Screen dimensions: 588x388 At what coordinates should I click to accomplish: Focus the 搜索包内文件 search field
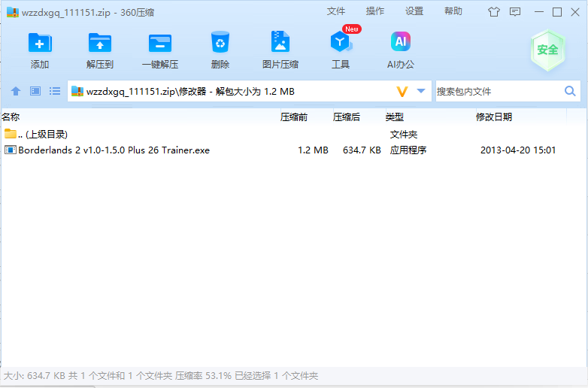[x=499, y=91]
